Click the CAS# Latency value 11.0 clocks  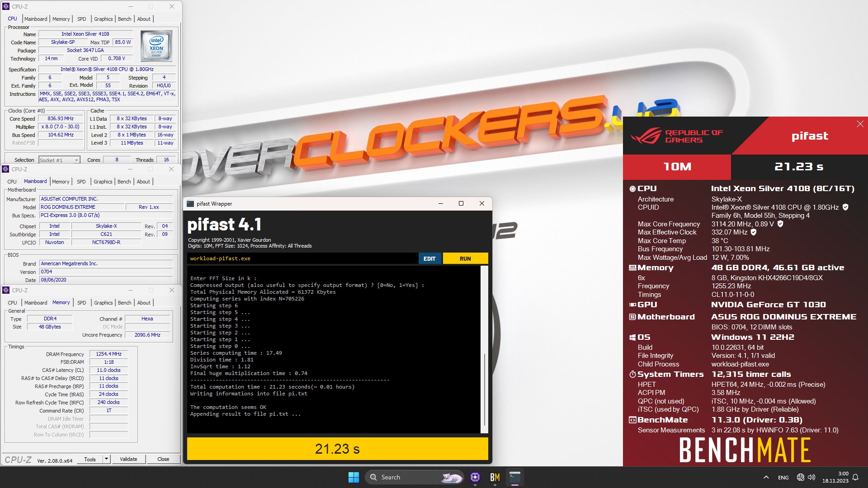tap(108, 370)
